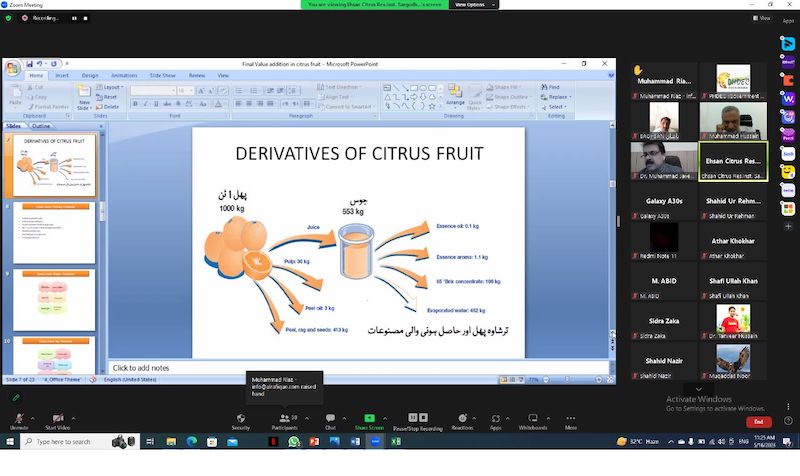Open Whiteboards in Zoom toolbar
The height and width of the screenshot is (476, 800).
click(532, 420)
